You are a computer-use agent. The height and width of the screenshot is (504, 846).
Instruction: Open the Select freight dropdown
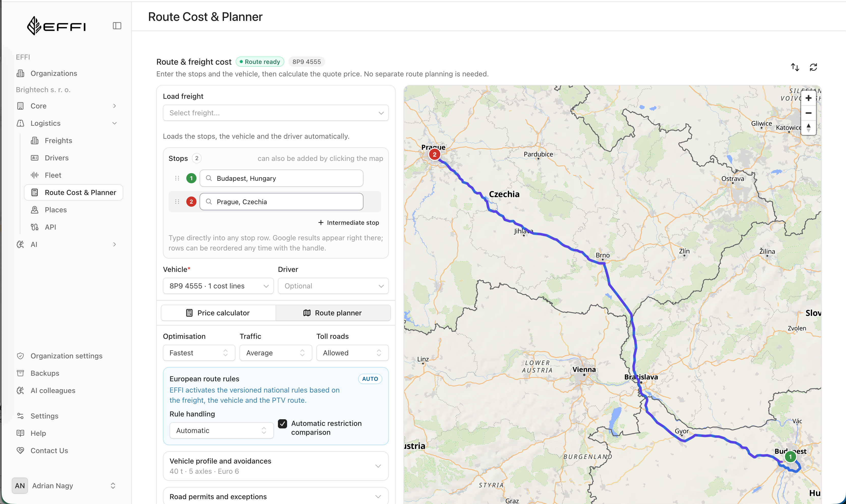tap(276, 113)
